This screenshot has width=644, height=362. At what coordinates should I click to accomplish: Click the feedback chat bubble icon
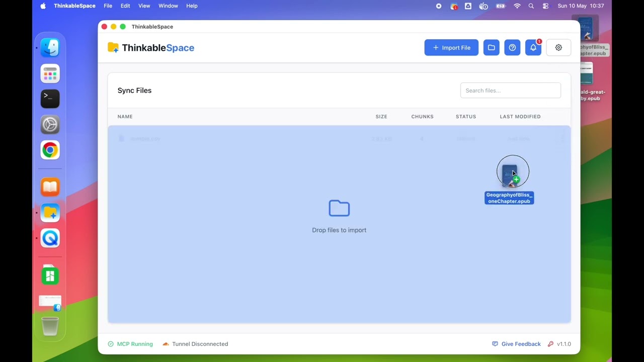click(495, 344)
